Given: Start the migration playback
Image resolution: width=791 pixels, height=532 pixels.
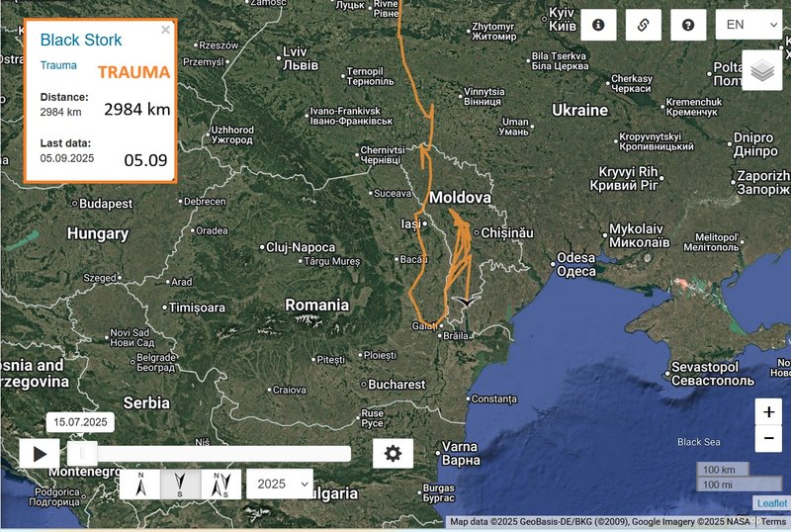Looking at the screenshot, I should click(40, 454).
